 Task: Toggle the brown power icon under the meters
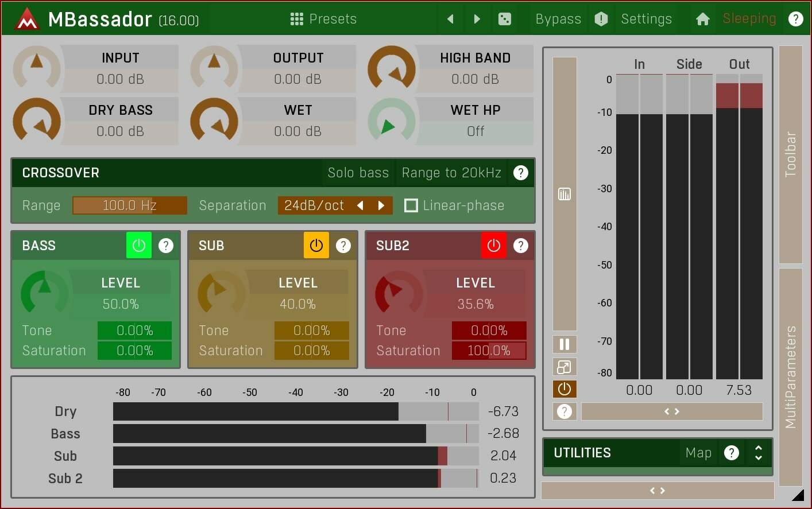coord(564,388)
